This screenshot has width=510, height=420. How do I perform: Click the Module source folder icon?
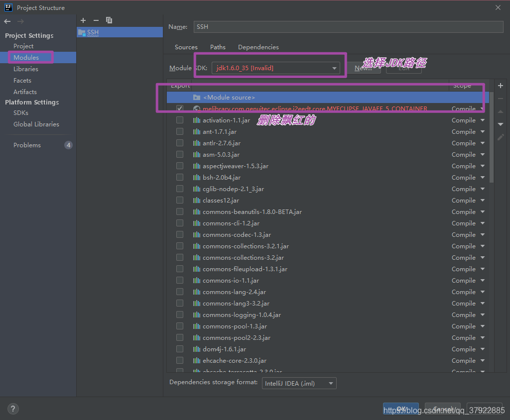click(x=197, y=97)
